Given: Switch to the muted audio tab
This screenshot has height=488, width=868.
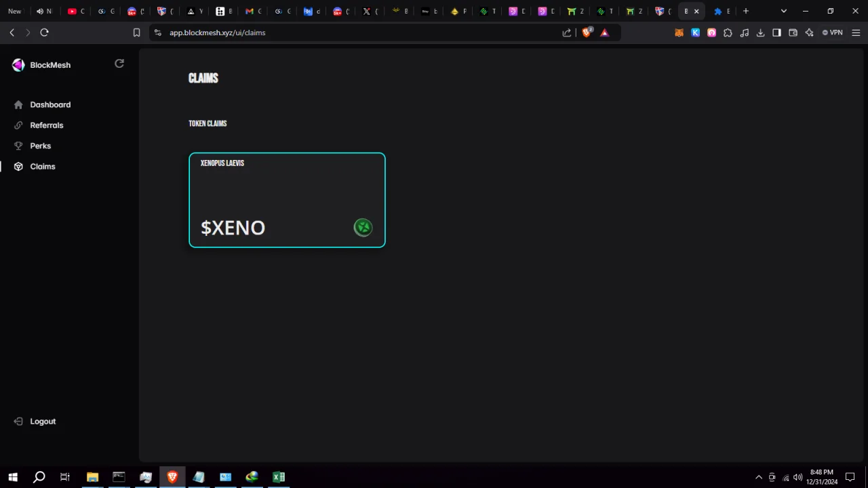Looking at the screenshot, I should click(44, 12).
